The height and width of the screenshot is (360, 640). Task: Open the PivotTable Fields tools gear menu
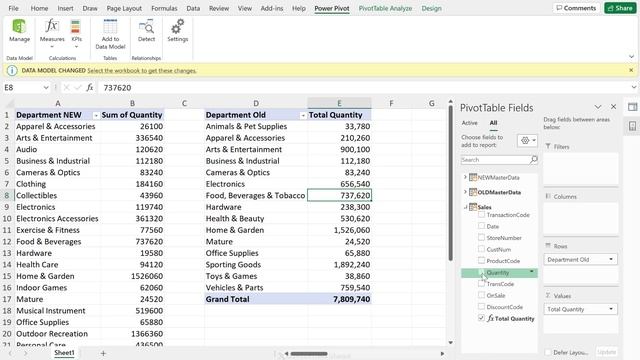pos(527,140)
